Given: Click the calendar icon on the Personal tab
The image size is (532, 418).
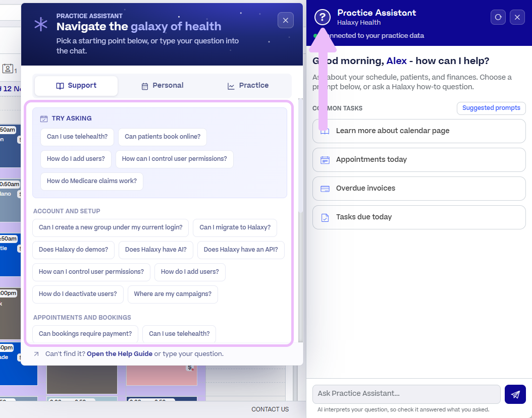Looking at the screenshot, I should (x=145, y=86).
